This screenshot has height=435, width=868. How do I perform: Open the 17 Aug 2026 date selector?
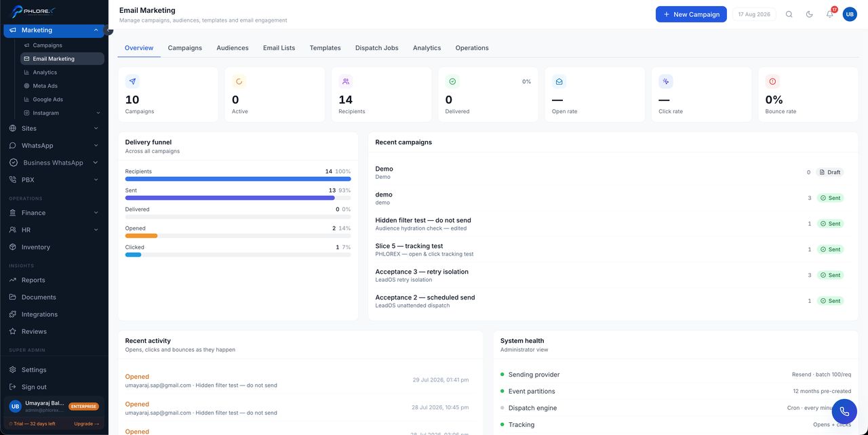[754, 14]
